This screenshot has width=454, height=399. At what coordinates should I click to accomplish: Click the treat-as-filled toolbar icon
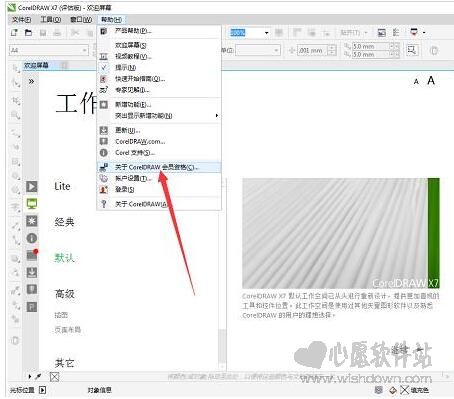pos(412,50)
